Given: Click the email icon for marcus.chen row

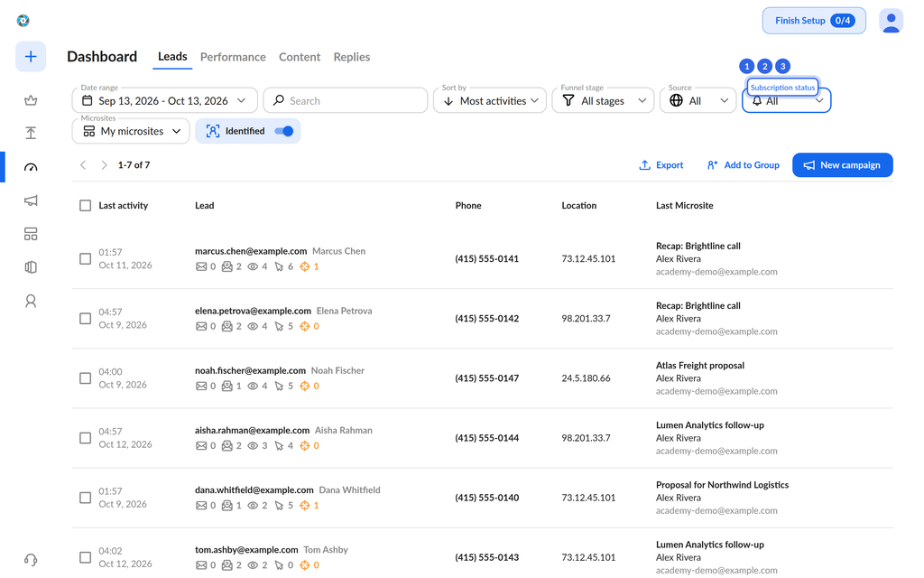Looking at the screenshot, I should pyautogui.click(x=201, y=266).
